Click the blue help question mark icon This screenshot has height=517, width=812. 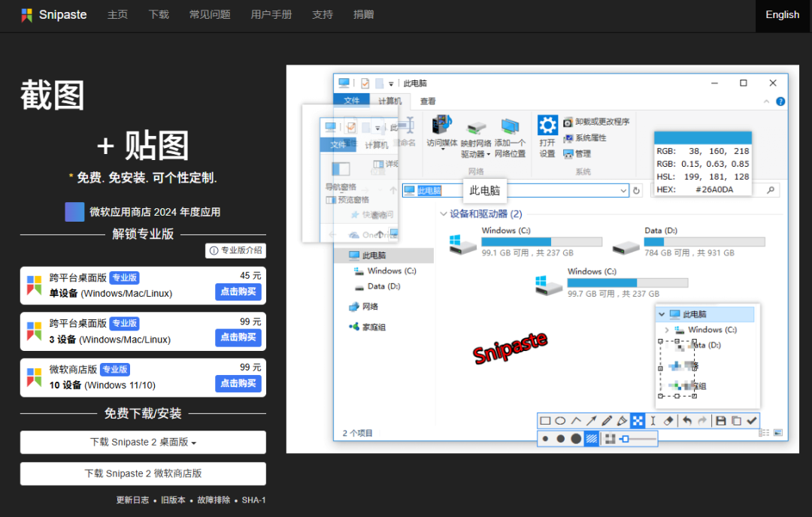780,101
